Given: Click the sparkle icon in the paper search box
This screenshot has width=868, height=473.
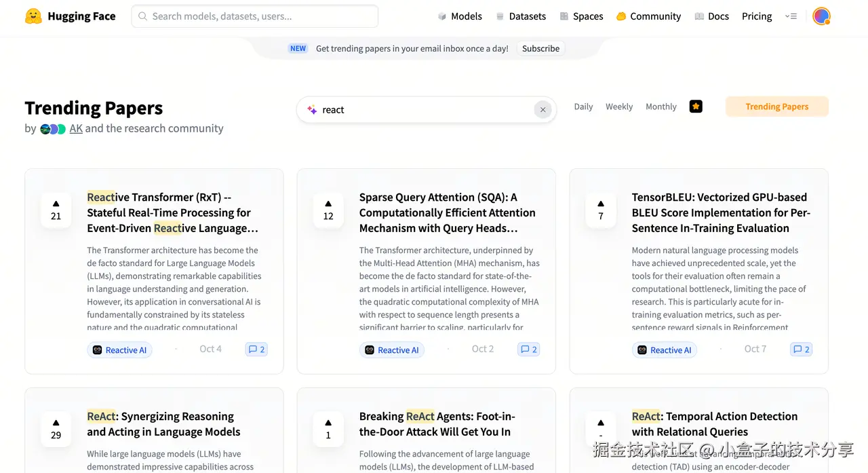Looking at the screenshot, I should [x=312, y=110].
